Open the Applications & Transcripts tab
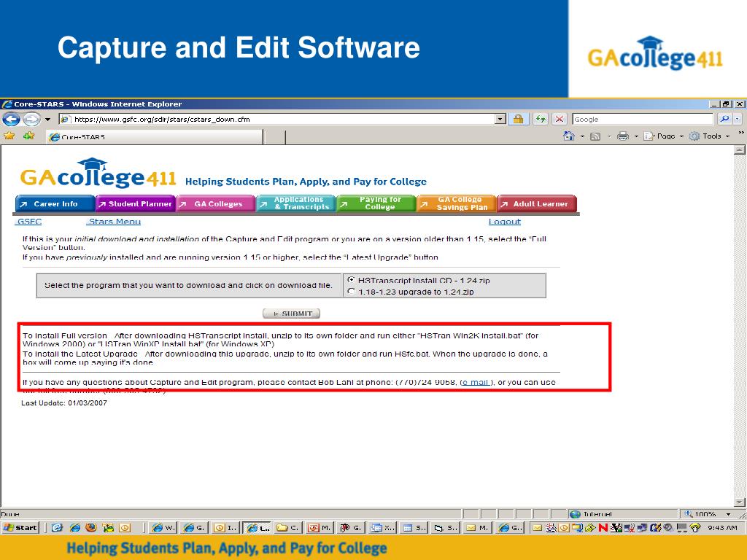The image size is (747, 560). pyautogui.click(x=296, y=203)
